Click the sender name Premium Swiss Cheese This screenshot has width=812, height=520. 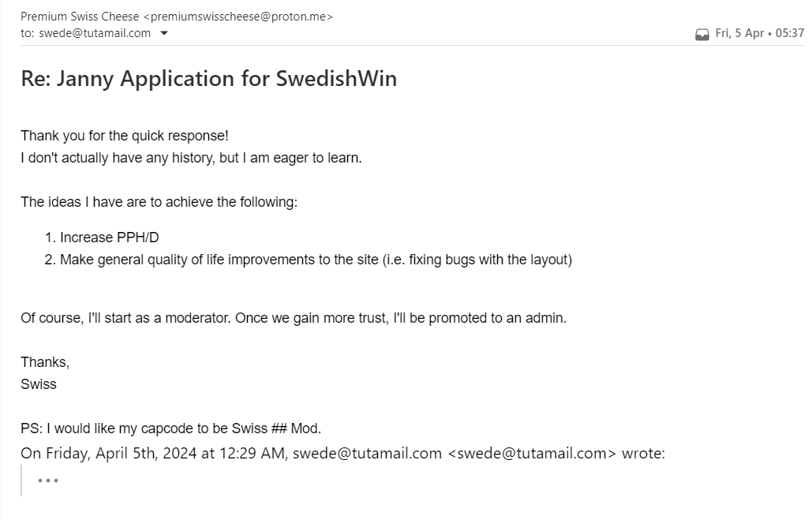tap(80, 16)
